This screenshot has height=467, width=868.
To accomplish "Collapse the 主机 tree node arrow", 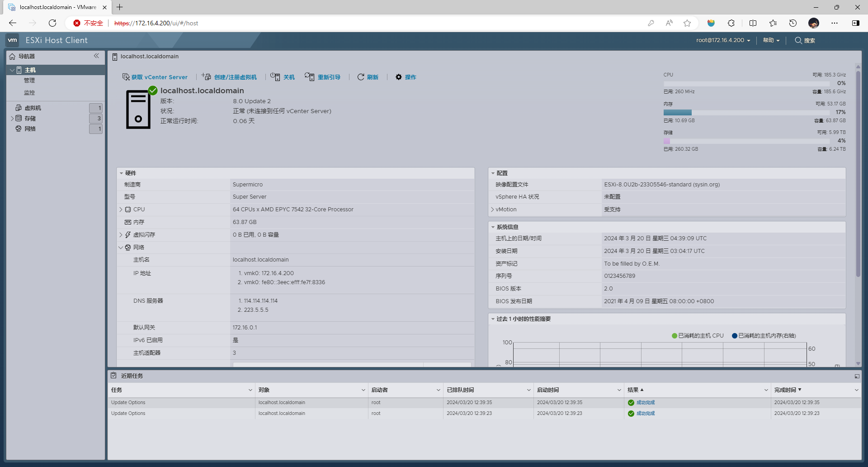I will click(12, 70).
